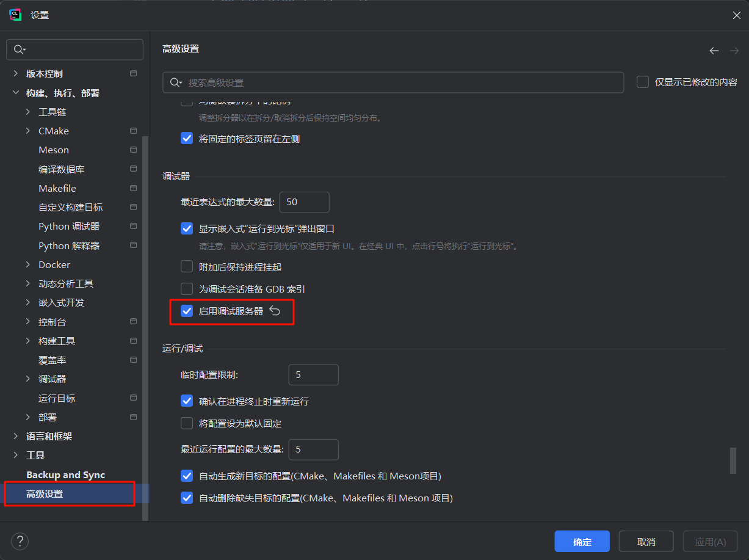
Task: Click project-level icon beside 版本控制
Action: (133, 73)
